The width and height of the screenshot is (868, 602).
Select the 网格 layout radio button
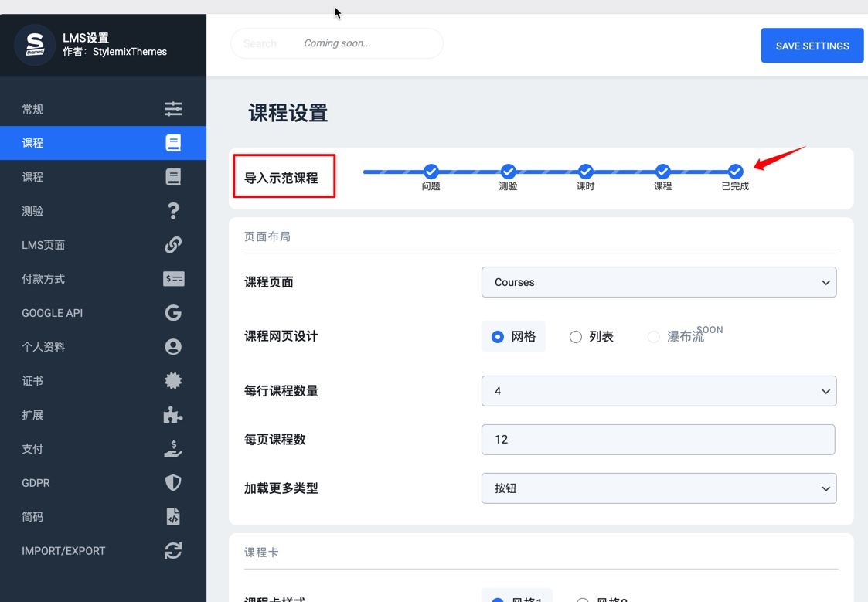pos(498,336)
